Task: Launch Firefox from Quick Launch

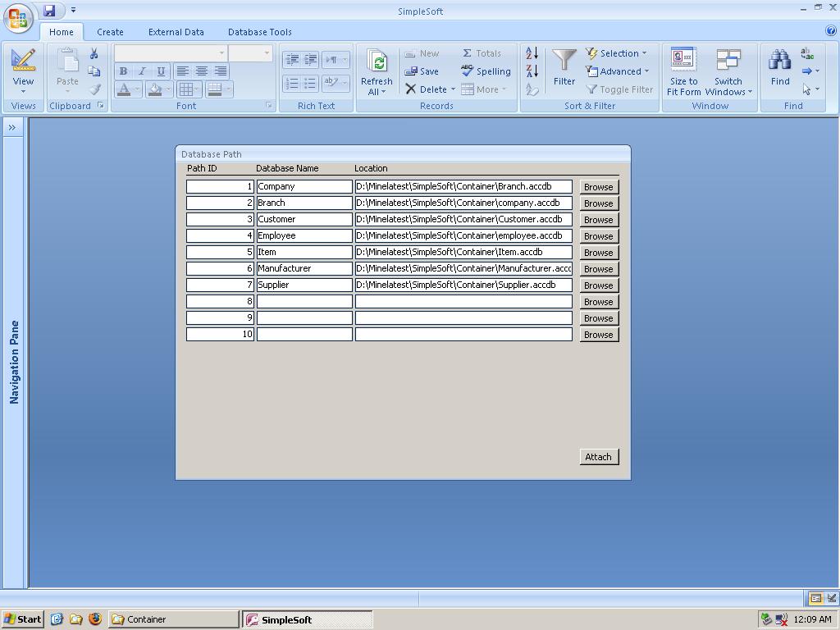Action: pyautogui.click(x=95, y=619)
